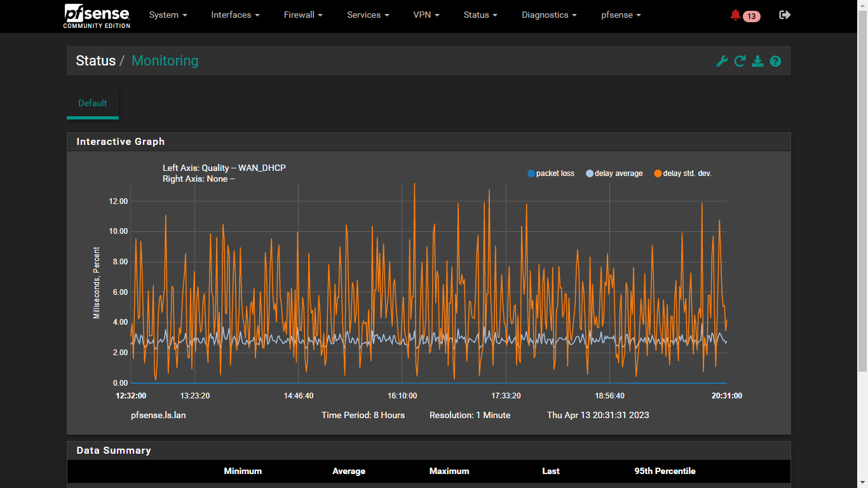This screenshot has width=868, height=488.
Task: Open the Firewall dropdown menu
Action: click(x=303, y=15)
